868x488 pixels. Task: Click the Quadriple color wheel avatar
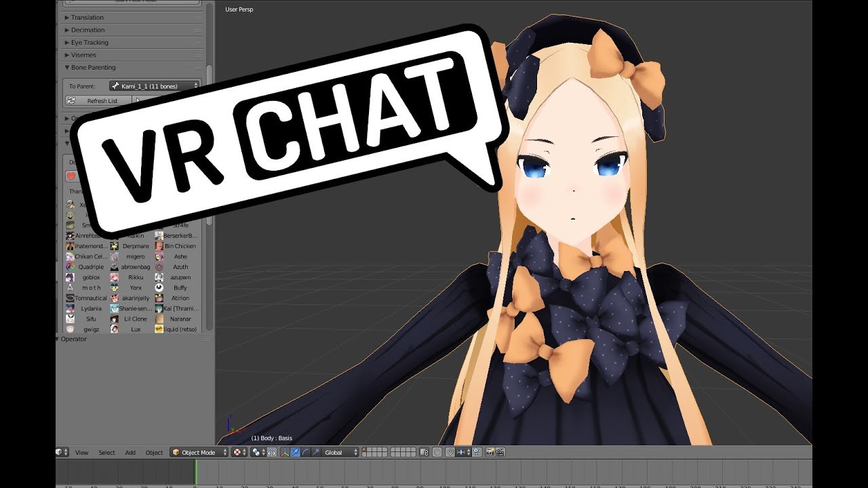click(x=71, y=267)
